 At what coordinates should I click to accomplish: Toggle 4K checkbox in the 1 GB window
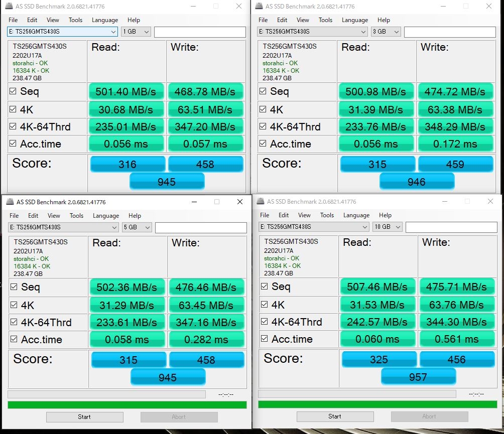pyautogui.click(x=13, y=109)
